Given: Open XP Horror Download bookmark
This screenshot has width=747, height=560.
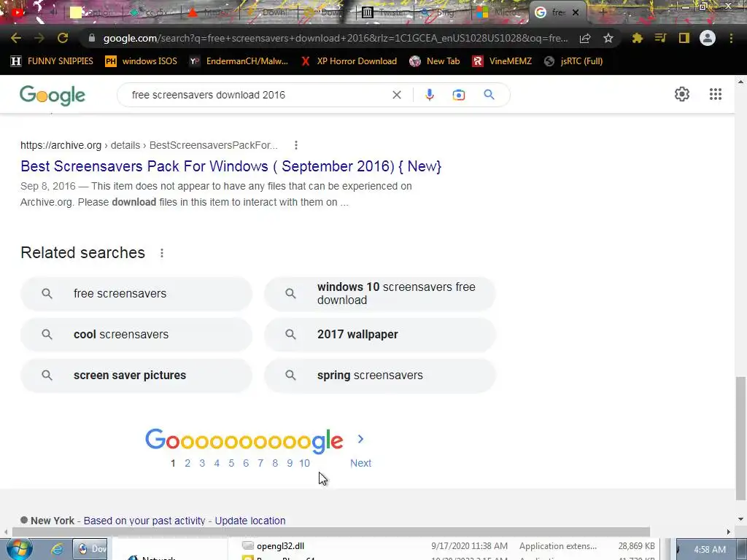Looking at the screenshot, I should [349, 61].
